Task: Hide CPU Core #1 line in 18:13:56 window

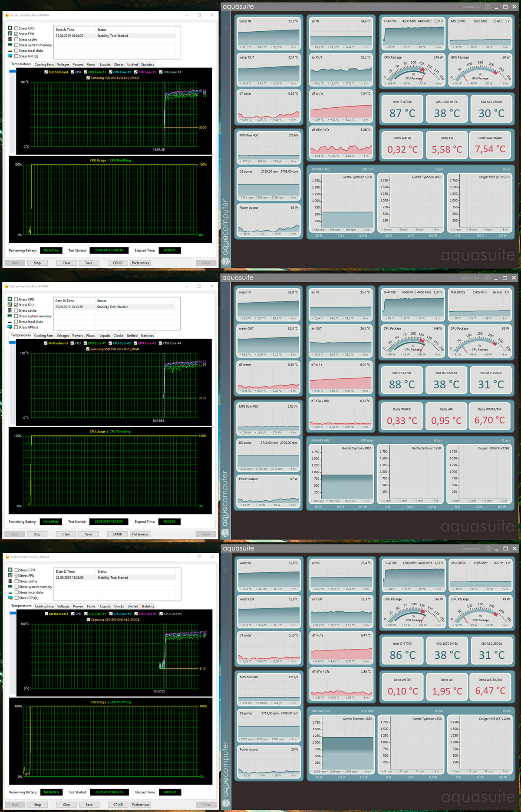Action: point(85,343)
